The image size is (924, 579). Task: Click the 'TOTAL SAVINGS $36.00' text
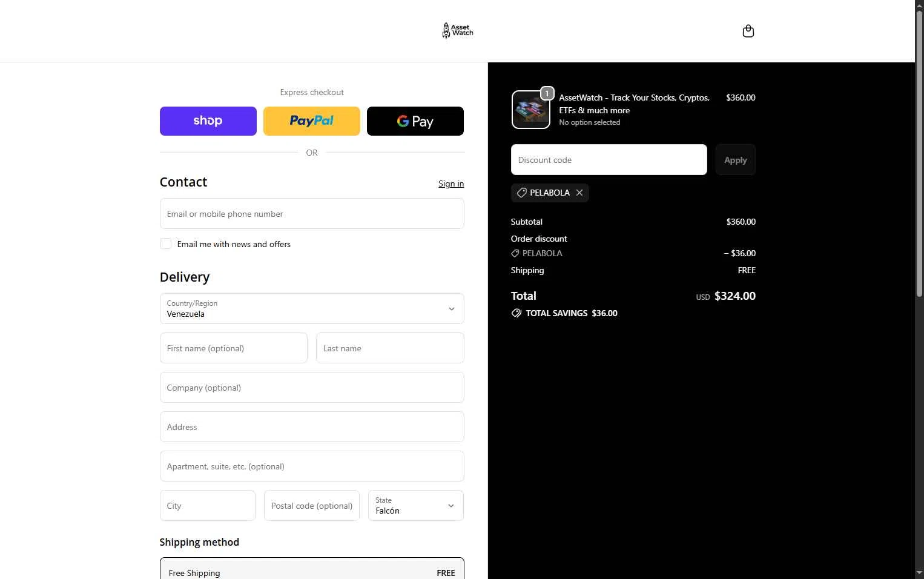(572, 313)
